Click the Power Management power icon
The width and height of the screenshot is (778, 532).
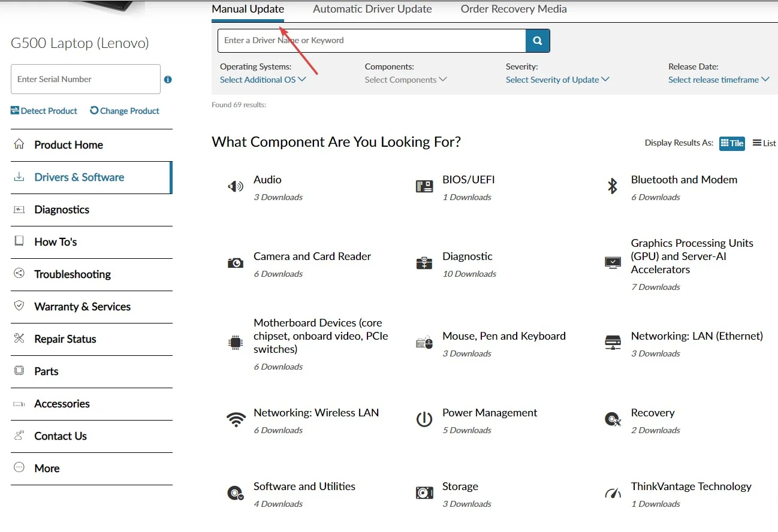(424, 419)
